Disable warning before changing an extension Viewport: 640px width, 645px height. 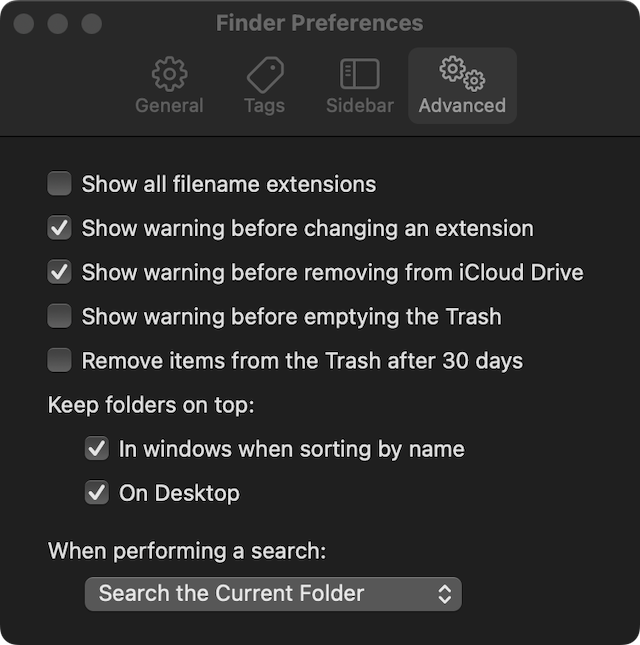(x=60, y=228)
